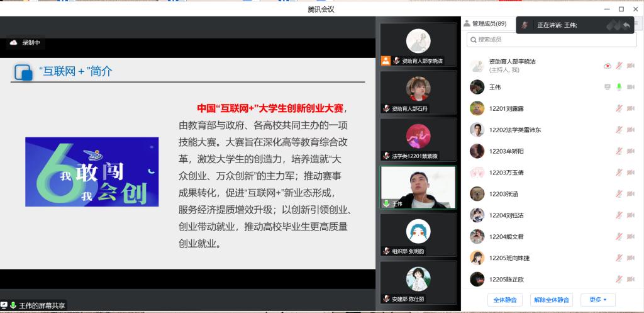The width and height of the screenshot is (644, 313).
Task: Click the 搜索成员 search field
Action: pyautogui.click(x=552, y=40)
